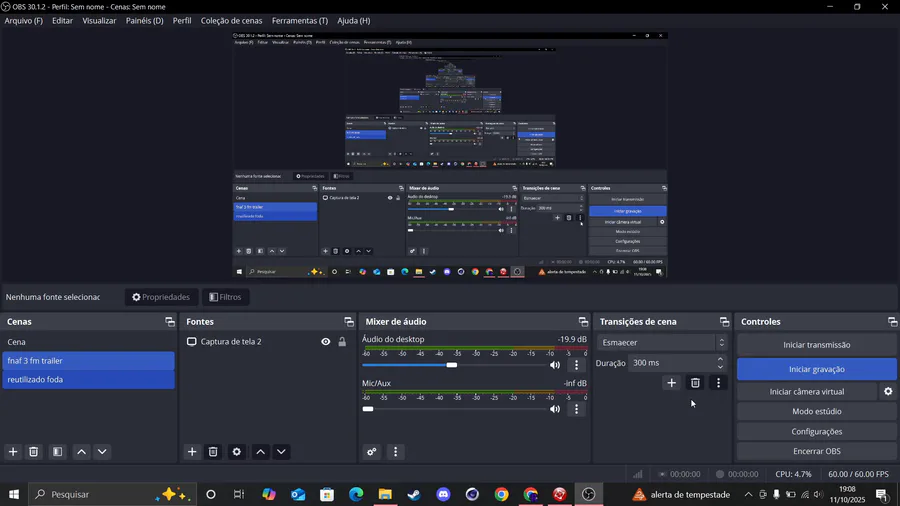This screenshot has width=900, height=506.
Task: Undock the Fontes panel
Action: [349, 322]
